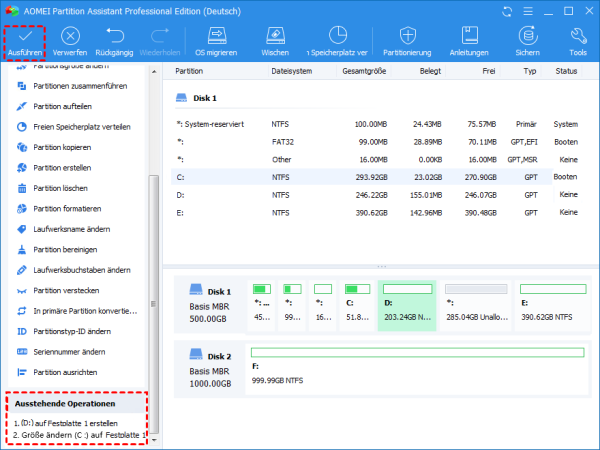
Task: Select In primäre Partition konvertieren option
Action: click(x=77, y=311)
